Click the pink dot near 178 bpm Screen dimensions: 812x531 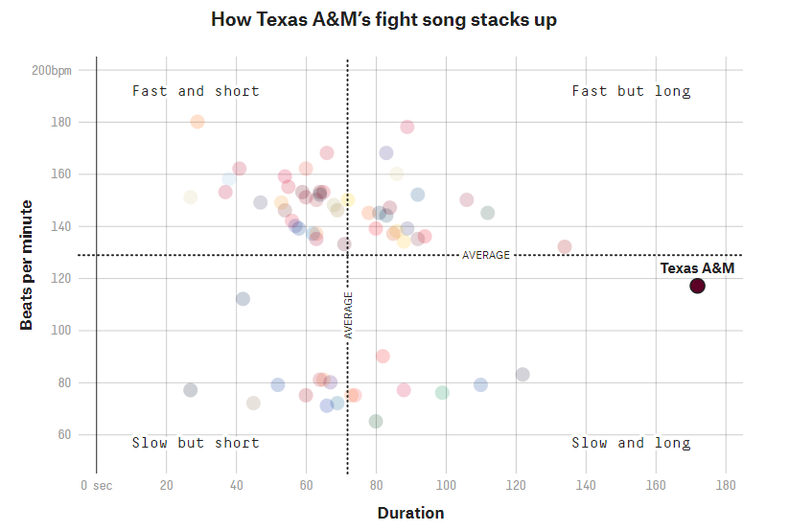[x=407, y=127]
